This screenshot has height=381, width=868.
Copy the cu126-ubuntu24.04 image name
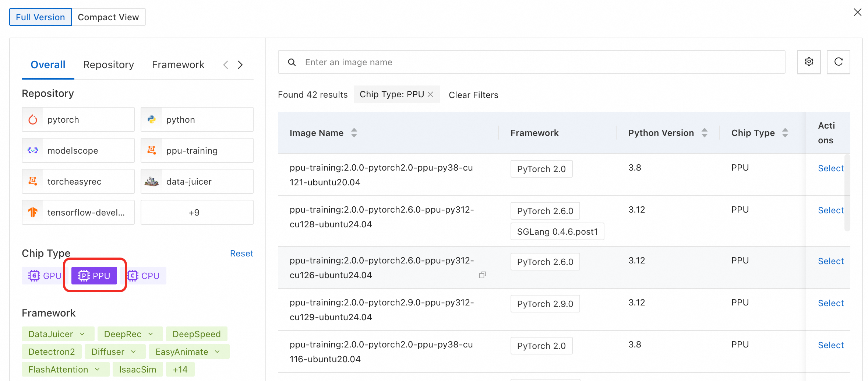482,275
